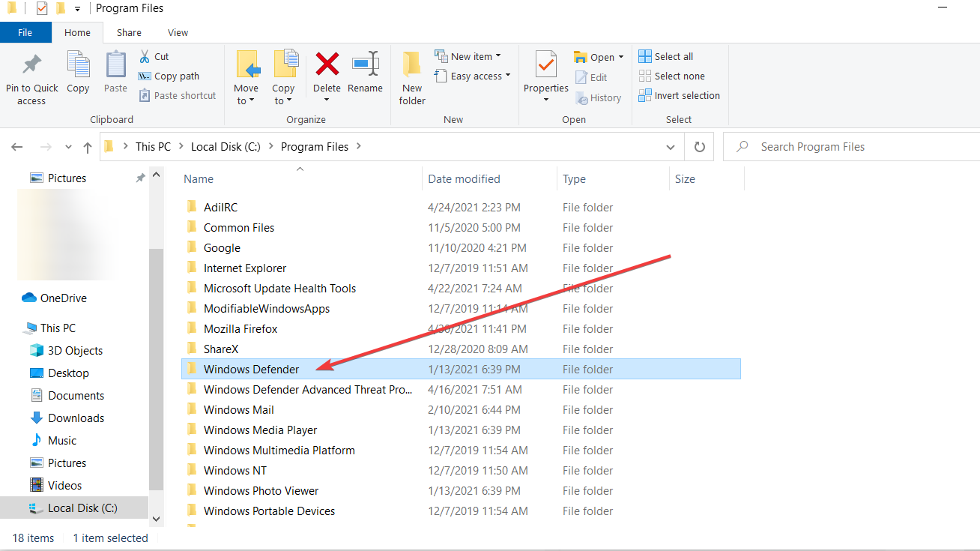Open 3D Objects in navigation pane
This screenshot has width=980, height=551.
66,350
